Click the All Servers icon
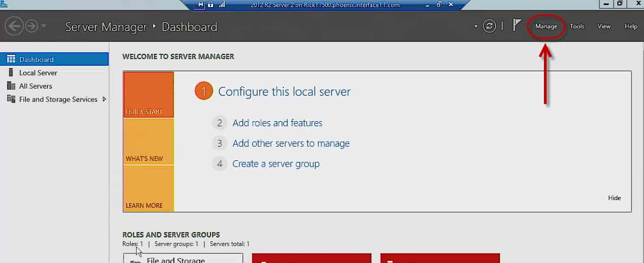 pyautogui.click(x=11, y=86)
